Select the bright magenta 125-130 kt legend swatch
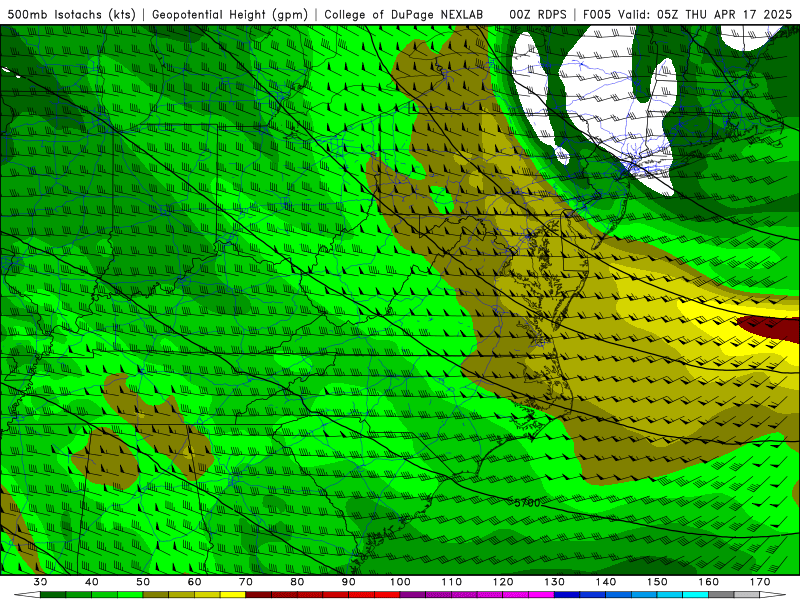This screenshot has height=600, width=800. click(x=541, y=594)
